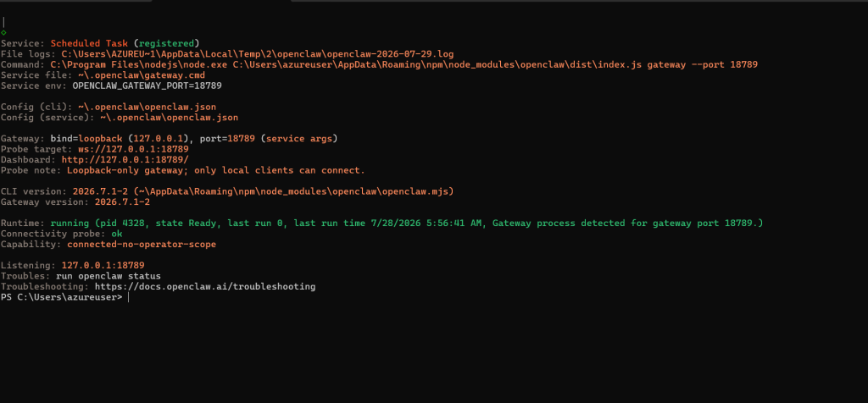This screenshot has width=868, height=403.
Task: Click the Config (service) openclaw.json path
Action: pyautogui.click(x=169, y=118)
